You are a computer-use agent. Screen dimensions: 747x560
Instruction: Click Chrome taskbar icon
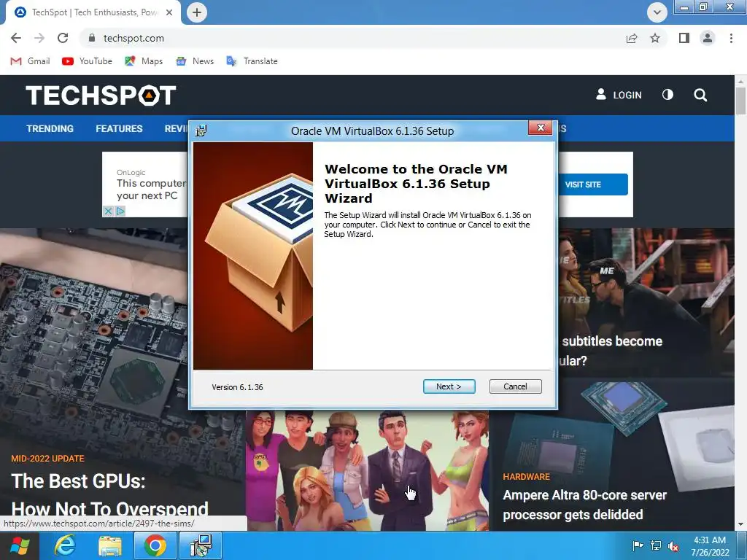coord(155,545)
